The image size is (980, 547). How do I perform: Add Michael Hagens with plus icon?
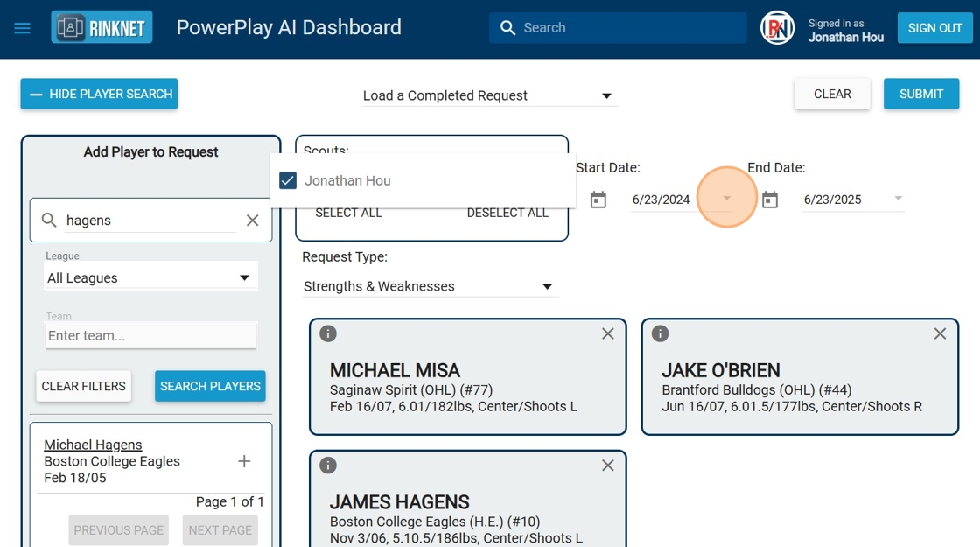(244, 461)
